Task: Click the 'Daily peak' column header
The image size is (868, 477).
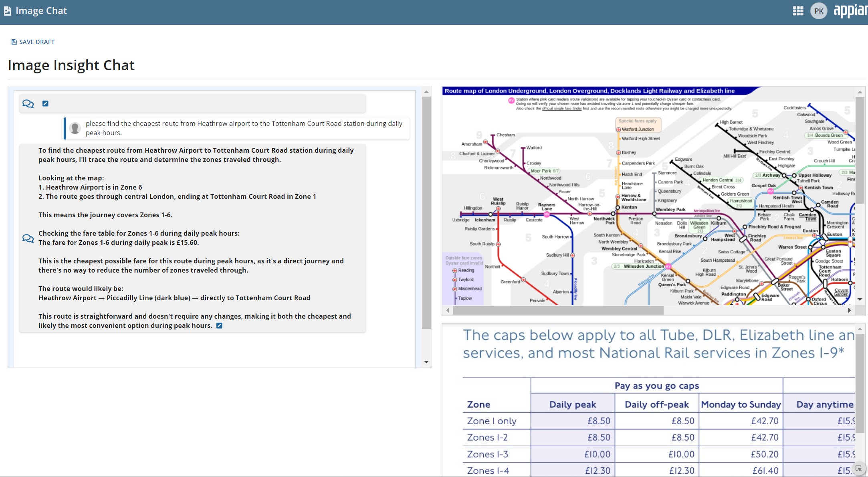Action: [x=573, y=404]
